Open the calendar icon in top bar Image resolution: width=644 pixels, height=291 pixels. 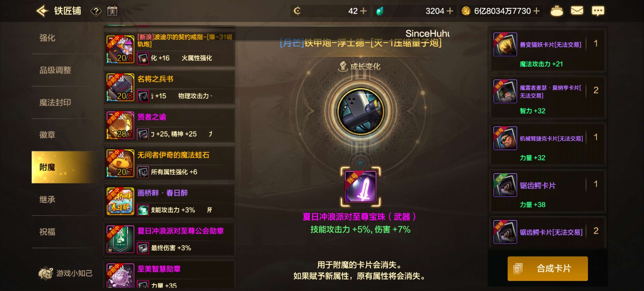112,11
